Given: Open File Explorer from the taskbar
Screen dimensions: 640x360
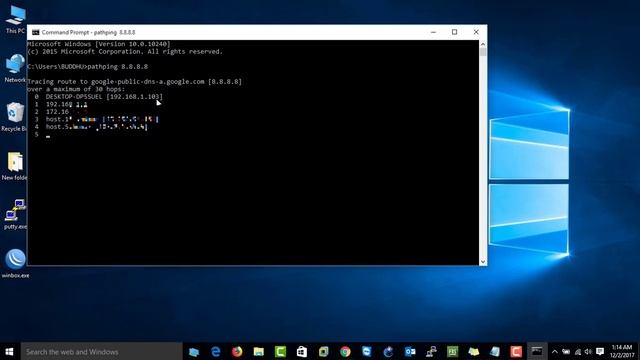Looking at the screenshot, I should (258, 351).
